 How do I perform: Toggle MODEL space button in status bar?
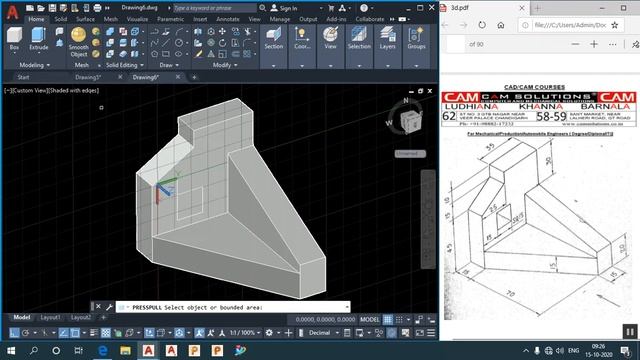[x=370, y=320]
